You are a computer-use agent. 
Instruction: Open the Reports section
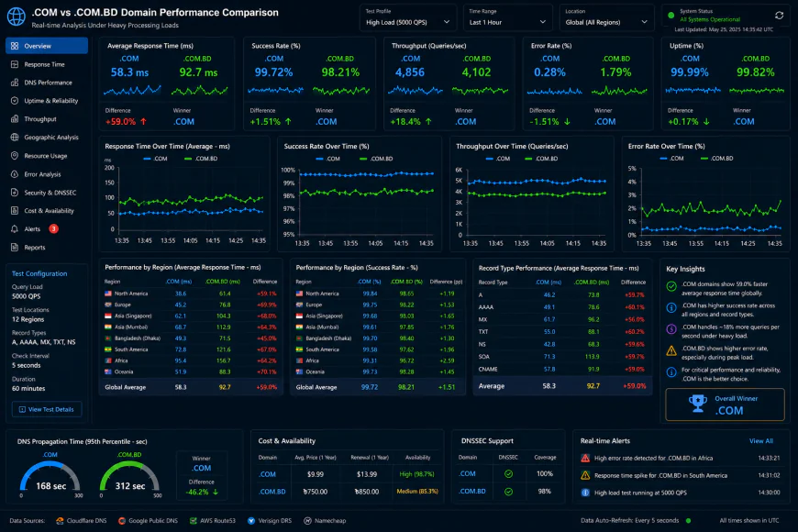(47, 248)
